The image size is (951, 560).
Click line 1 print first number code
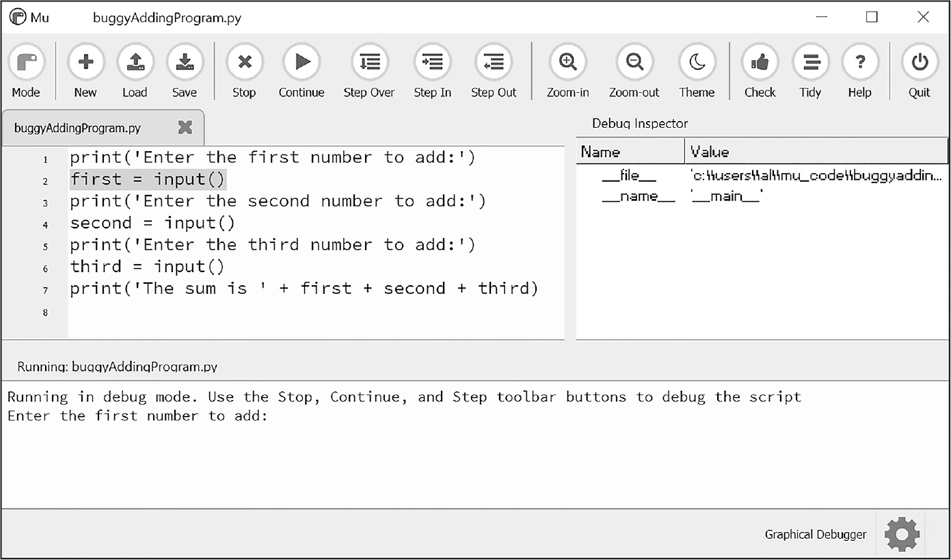tap(272, 157)
